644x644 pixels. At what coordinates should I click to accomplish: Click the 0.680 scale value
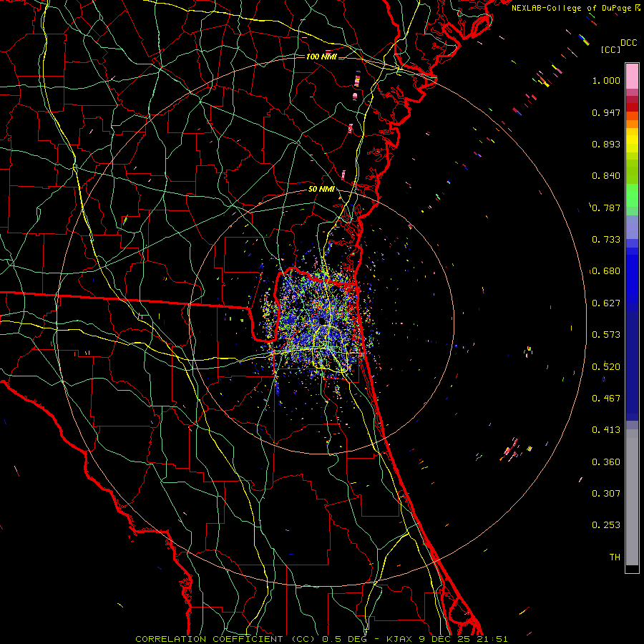(606, 271)
